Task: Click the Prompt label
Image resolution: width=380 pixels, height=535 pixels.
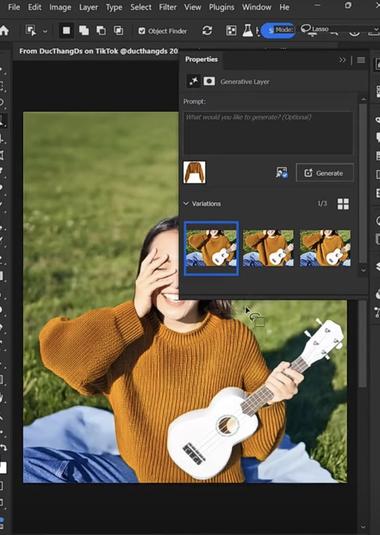Action: tap(194, 101)
